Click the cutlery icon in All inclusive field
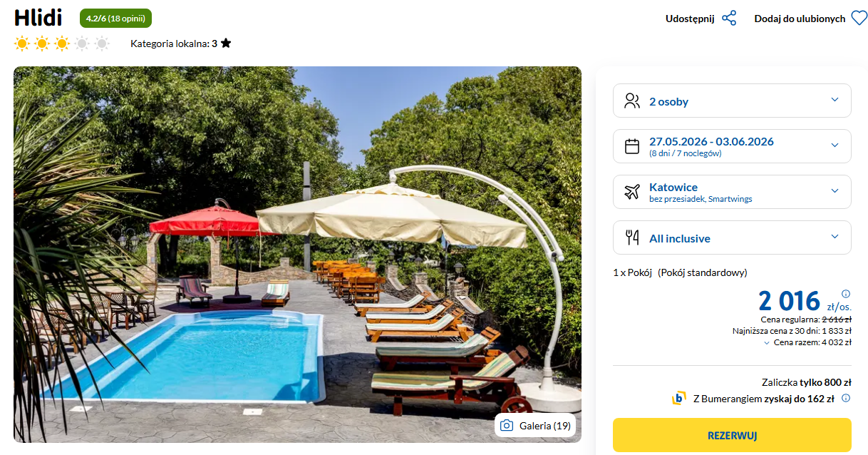The image size is (868, 455). [x=632, y=238]
